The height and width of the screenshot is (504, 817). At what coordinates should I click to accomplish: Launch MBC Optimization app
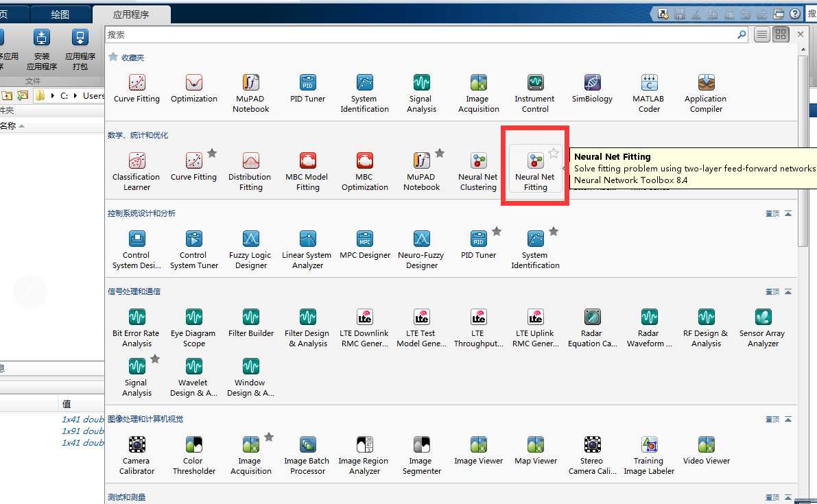(364, 172)
